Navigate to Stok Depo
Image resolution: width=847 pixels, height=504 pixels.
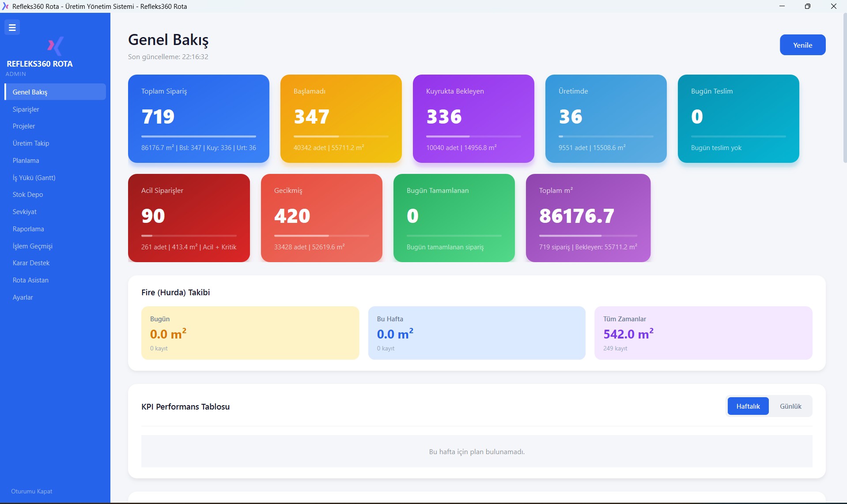click(28, 195)
